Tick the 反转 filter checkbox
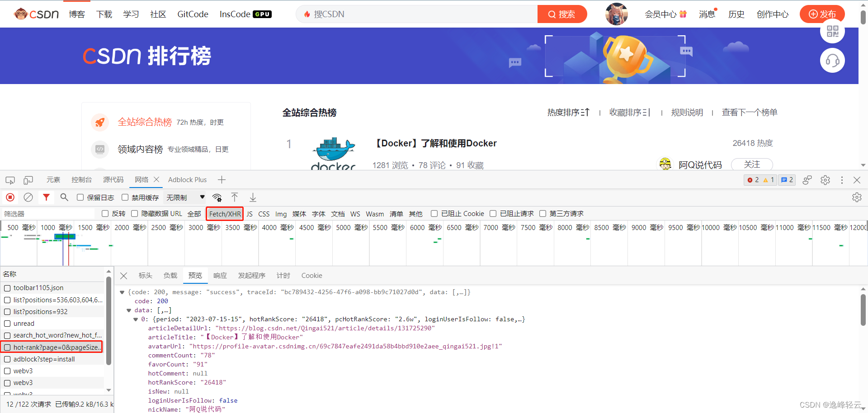Screen dimensions: 868x413 pos(105,213)
